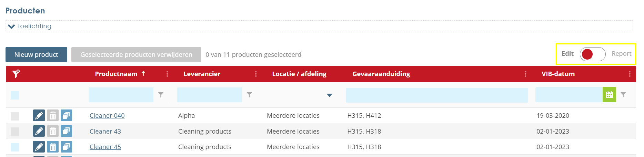Click the Gevaaraanduiding filter input field
The image size is (644, 157).
[x=437, y=95]
